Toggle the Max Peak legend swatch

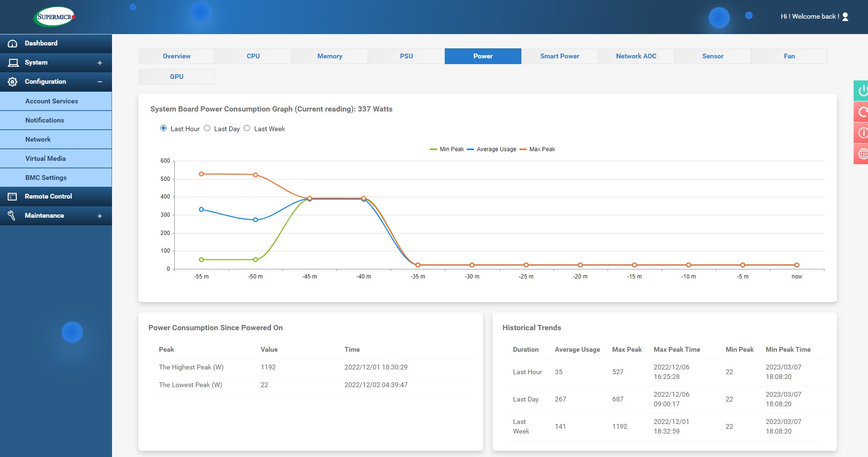[x=523, y=149]
